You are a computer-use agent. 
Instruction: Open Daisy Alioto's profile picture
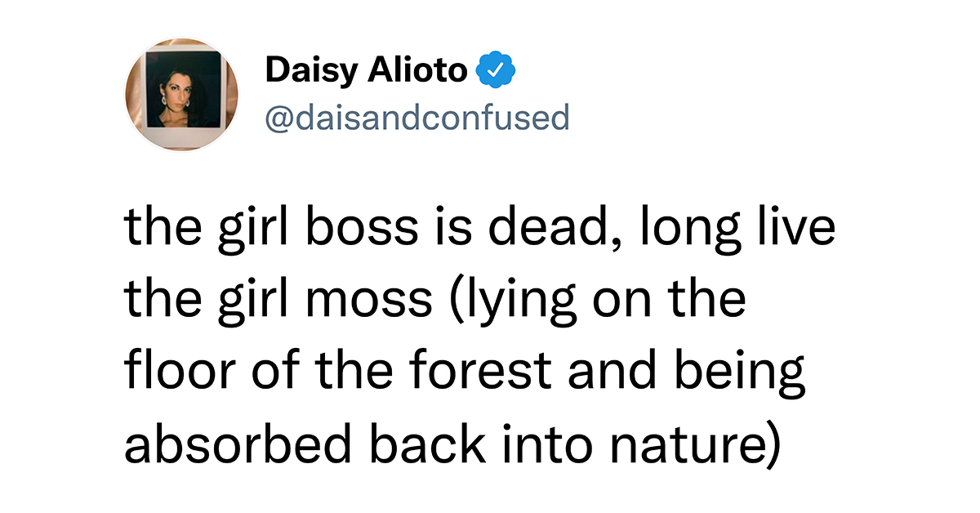point(181,95)
